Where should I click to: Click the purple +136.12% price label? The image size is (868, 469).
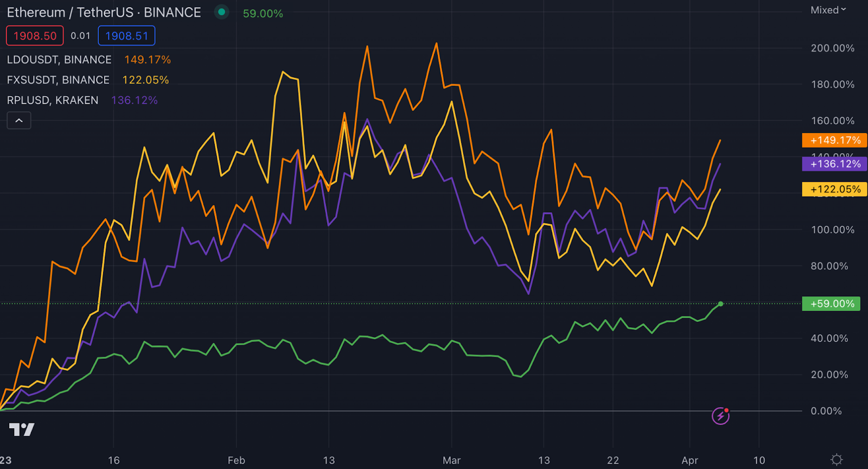pos(834,164)
